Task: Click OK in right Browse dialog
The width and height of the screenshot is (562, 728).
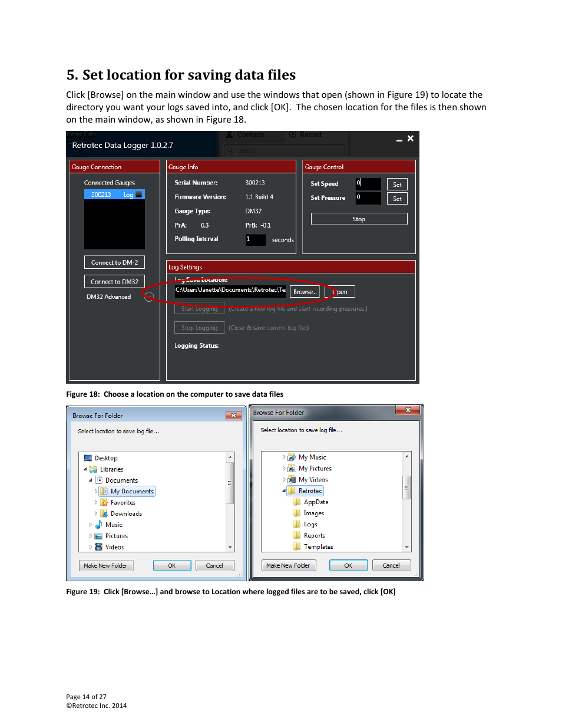Action: pos(348,565)
